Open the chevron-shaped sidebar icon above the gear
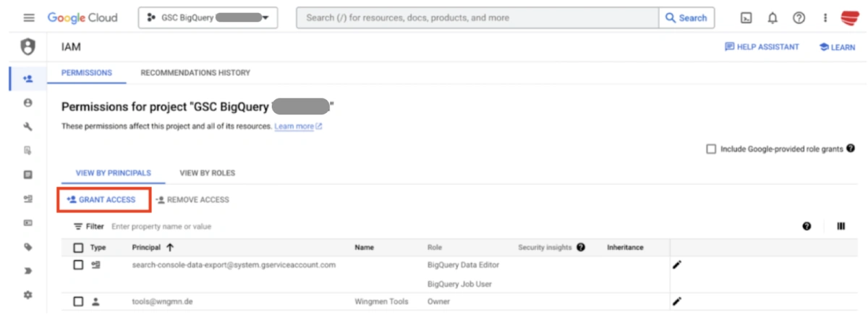Viewport: 868px width, 326px height. coord(27,271)
